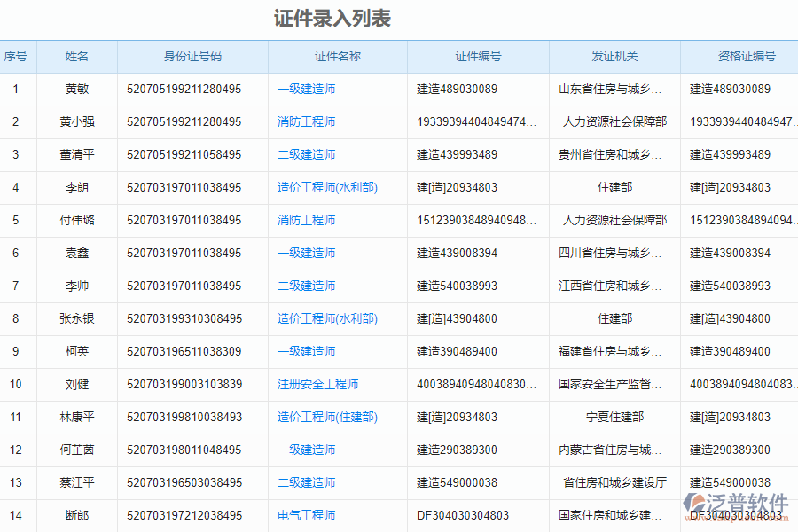Click the 证件编号 column header
This screenshot has width=798, height=532.
tap(479, 56)
